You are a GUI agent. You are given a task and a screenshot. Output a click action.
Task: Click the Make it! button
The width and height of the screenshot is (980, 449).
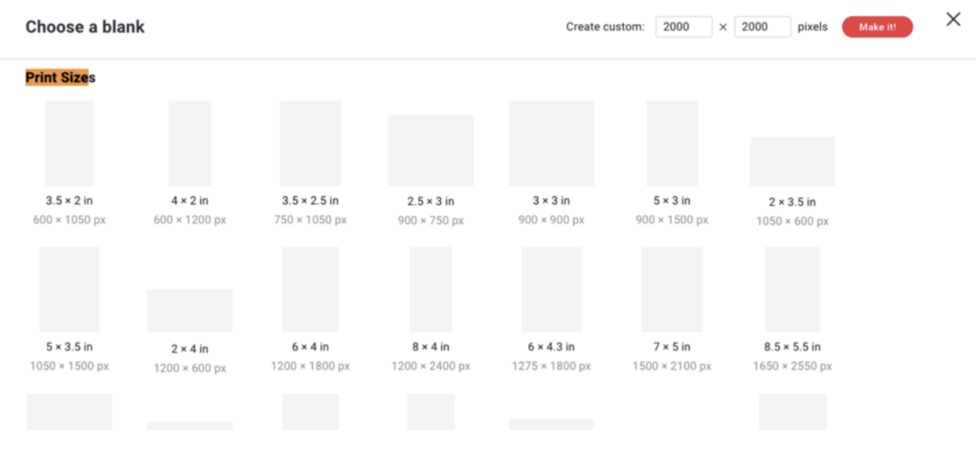[x=877, y=27]
